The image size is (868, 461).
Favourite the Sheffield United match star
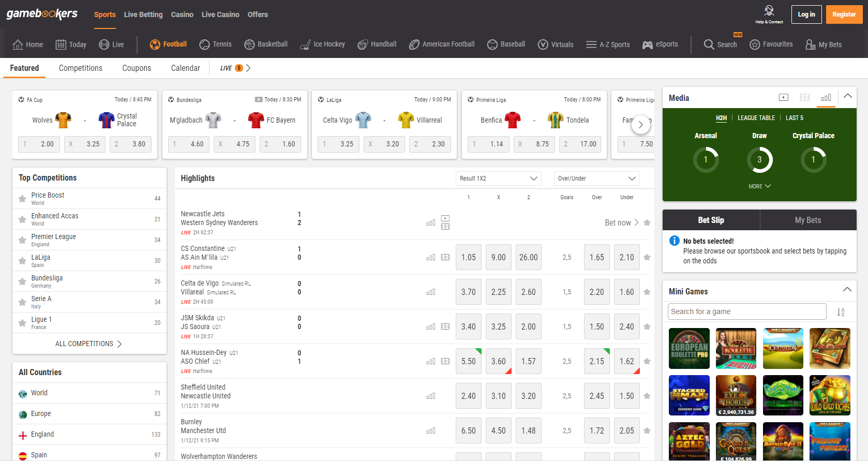647,396
